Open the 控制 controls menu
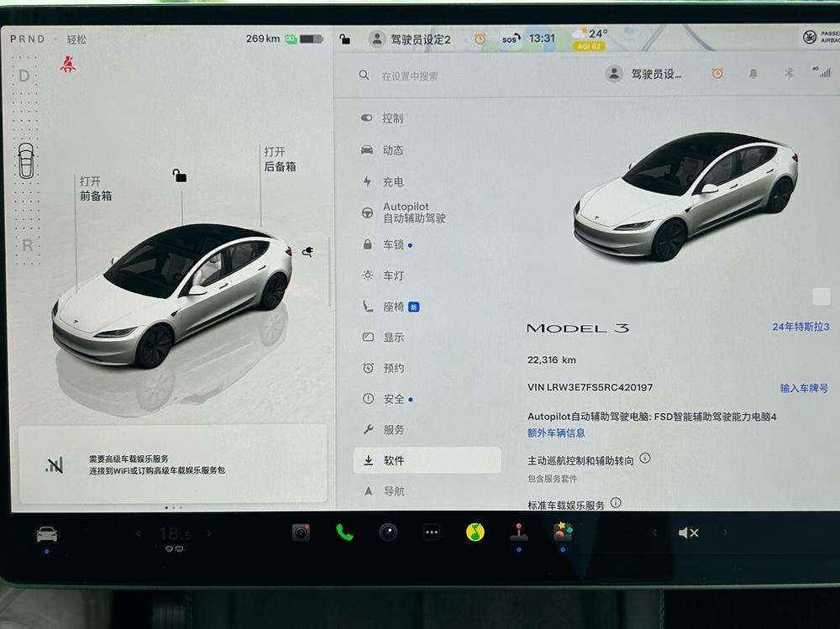Screen dimensions: 840x629 click(382, 118)
